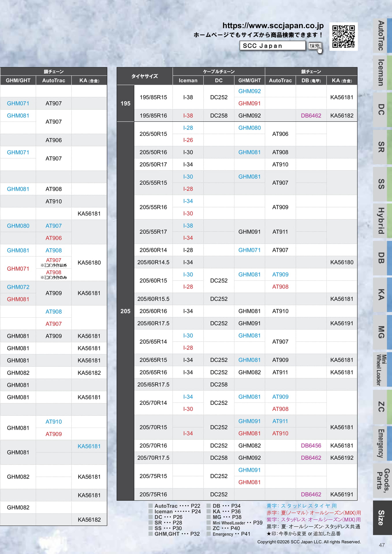Select the 205/60R14.5 tire size cell

153,262
